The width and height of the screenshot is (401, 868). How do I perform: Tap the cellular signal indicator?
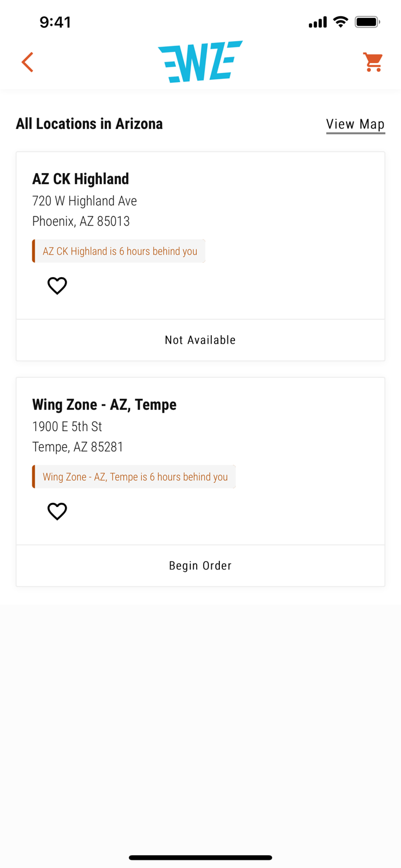(317, 22)
